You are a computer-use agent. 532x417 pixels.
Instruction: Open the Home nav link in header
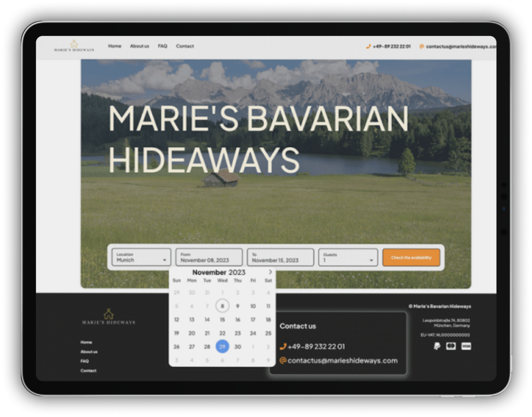click(x=115, y=46)
